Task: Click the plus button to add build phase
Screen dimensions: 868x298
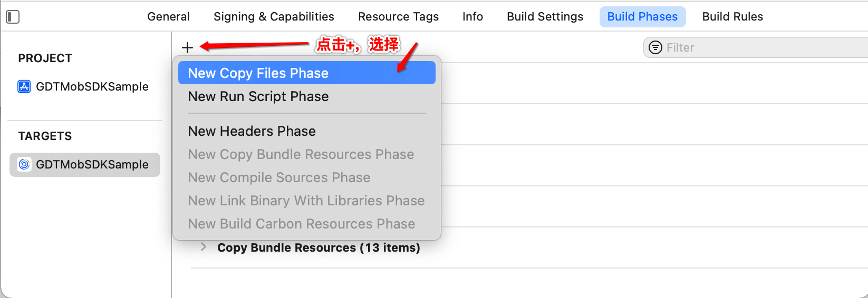Action: tap(187, 47)
